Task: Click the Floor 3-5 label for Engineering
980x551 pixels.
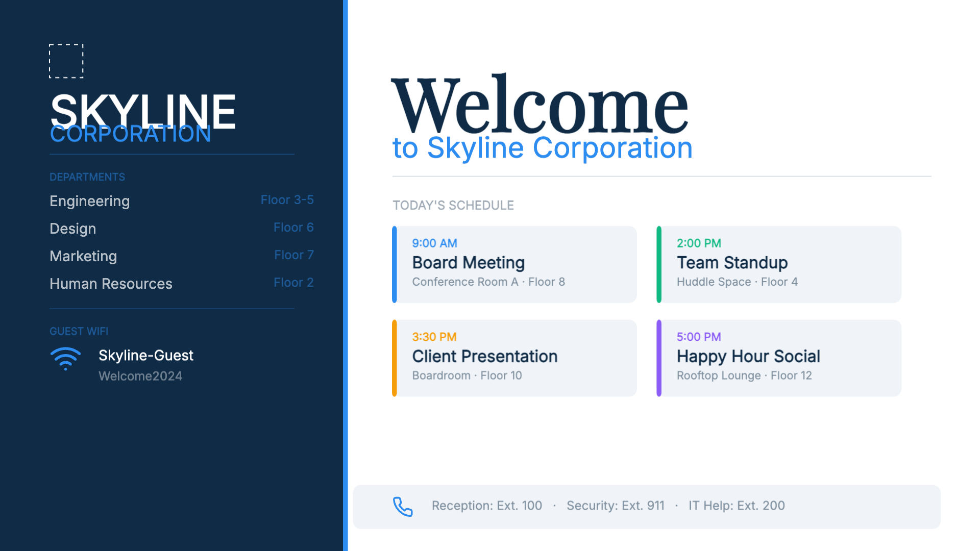Action: pyautogui.click(x=287, y=200)
